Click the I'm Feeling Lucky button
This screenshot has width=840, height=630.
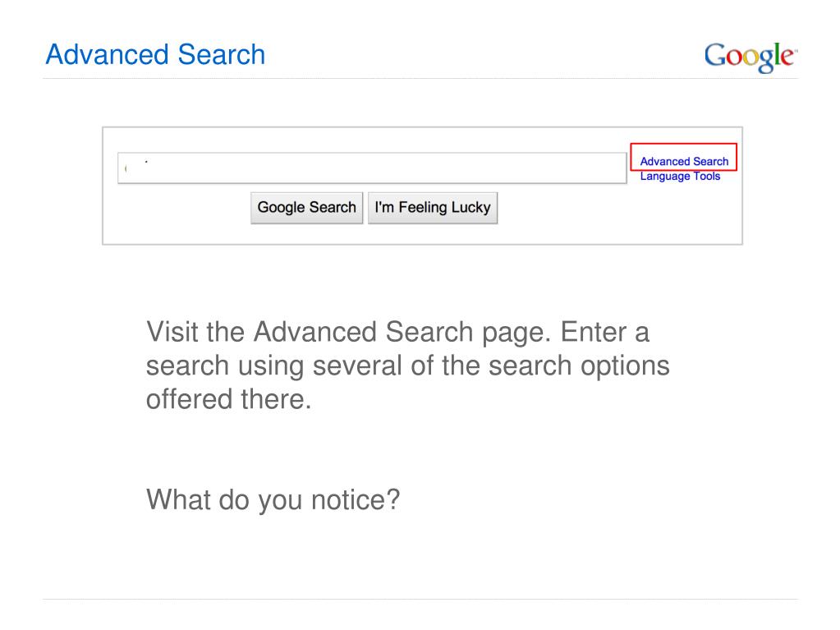point(433,208)
